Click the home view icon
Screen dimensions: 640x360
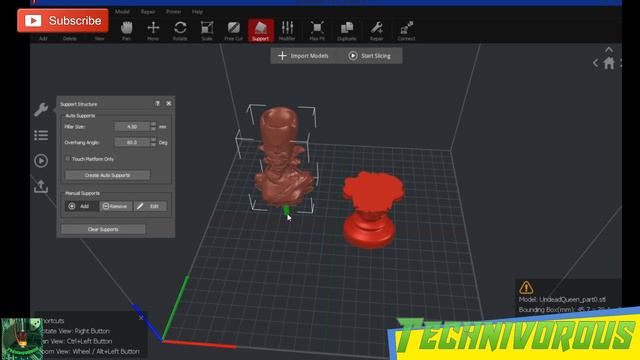point(609,64)
